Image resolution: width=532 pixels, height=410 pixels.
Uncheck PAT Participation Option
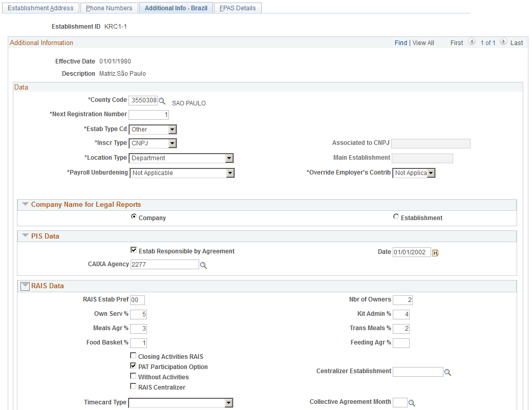point(133,366)
